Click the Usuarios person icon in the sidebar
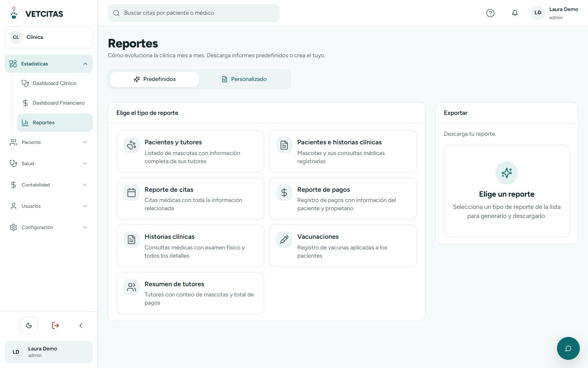The image size is (588, 368). coord(13,206)
